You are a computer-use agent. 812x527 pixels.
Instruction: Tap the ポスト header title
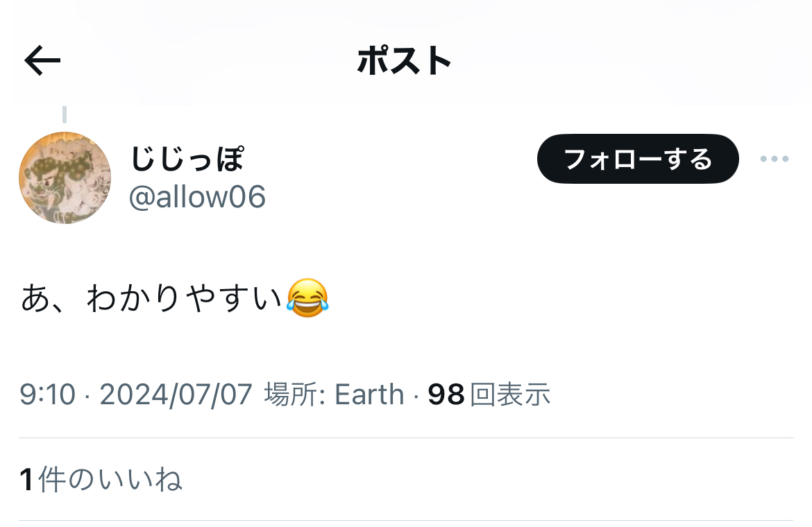[405, 60]
